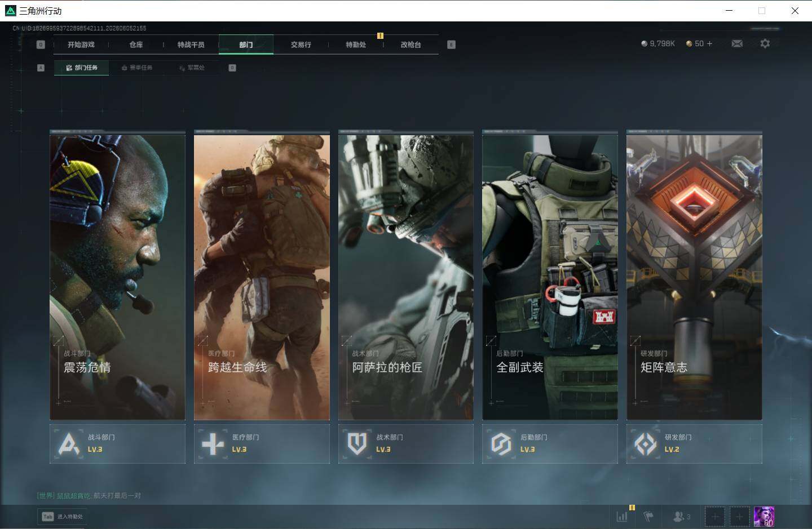812x529 pixels.
Task: Click the Q key previous-tab icon
Action: 41,45
